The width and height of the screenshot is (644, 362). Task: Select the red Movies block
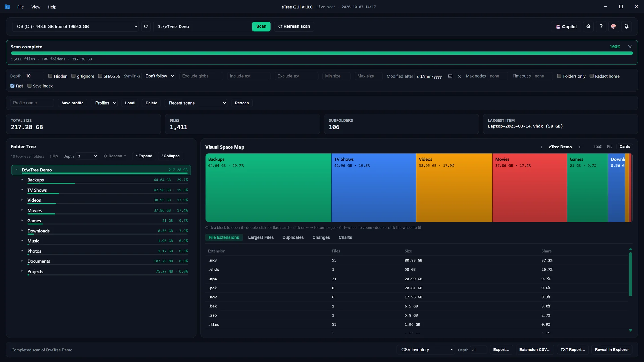(x=529, y=188)
